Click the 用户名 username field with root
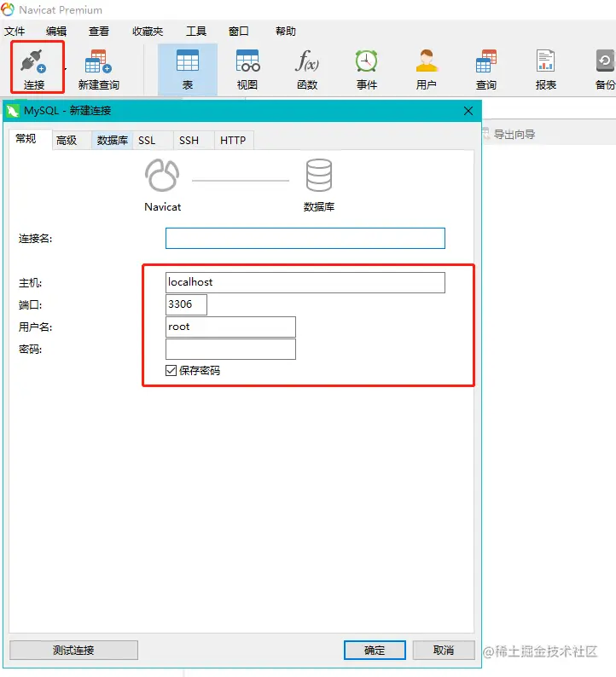Image resolution: width=616 pixels, height=677 pixels. [x=230, y=327]
